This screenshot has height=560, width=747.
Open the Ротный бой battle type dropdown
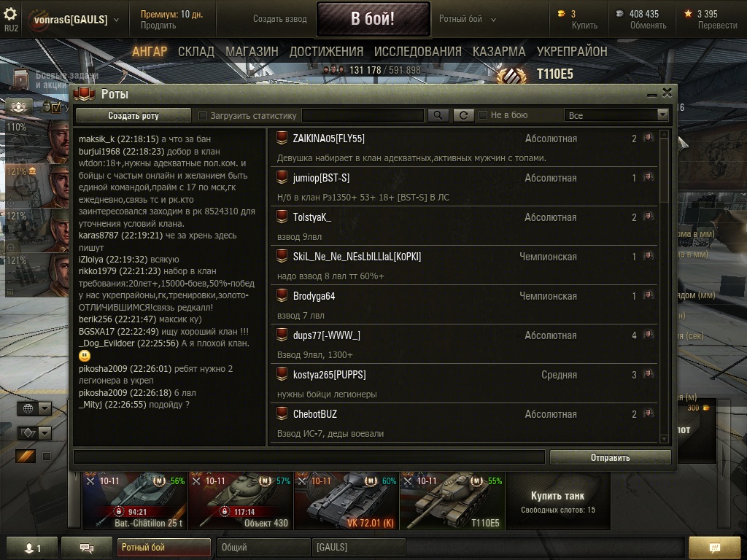[468, 19]
